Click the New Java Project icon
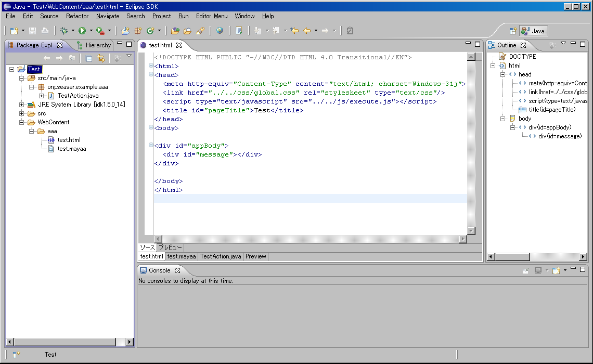 click(125, 31)
